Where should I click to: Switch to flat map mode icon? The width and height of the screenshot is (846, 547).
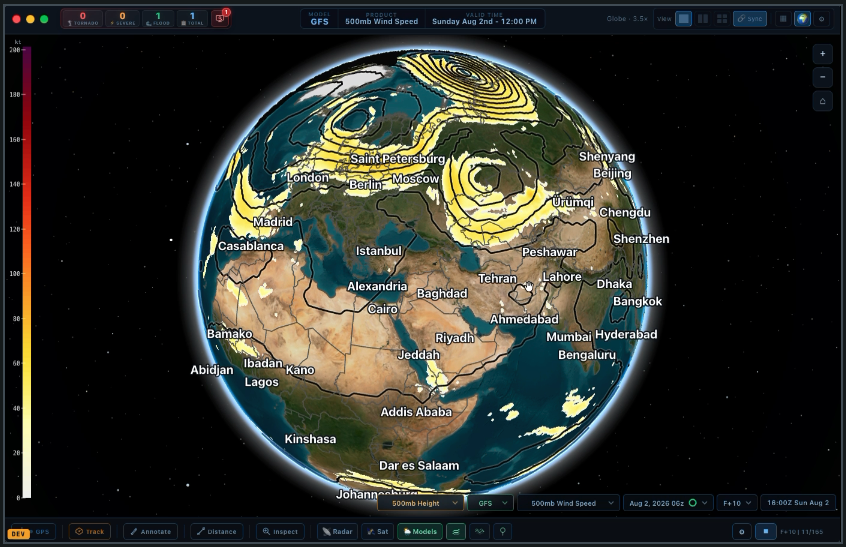click(x=783, y=19)
